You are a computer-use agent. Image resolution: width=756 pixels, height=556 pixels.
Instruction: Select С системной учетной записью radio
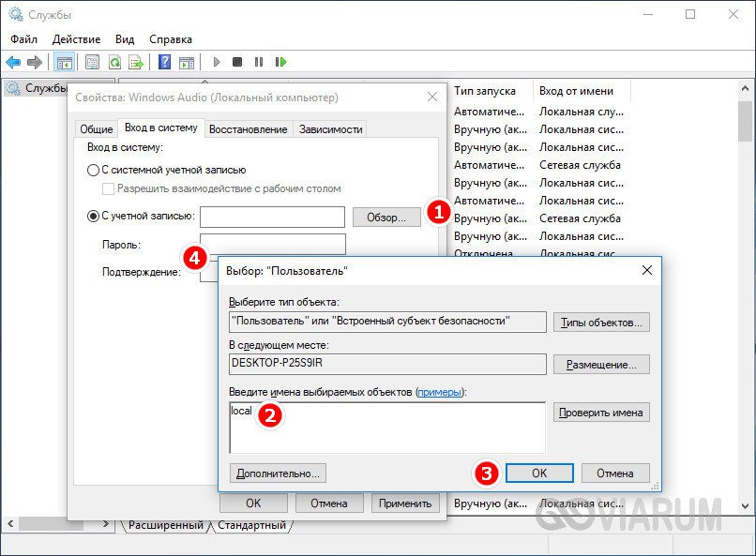(93, 170)
